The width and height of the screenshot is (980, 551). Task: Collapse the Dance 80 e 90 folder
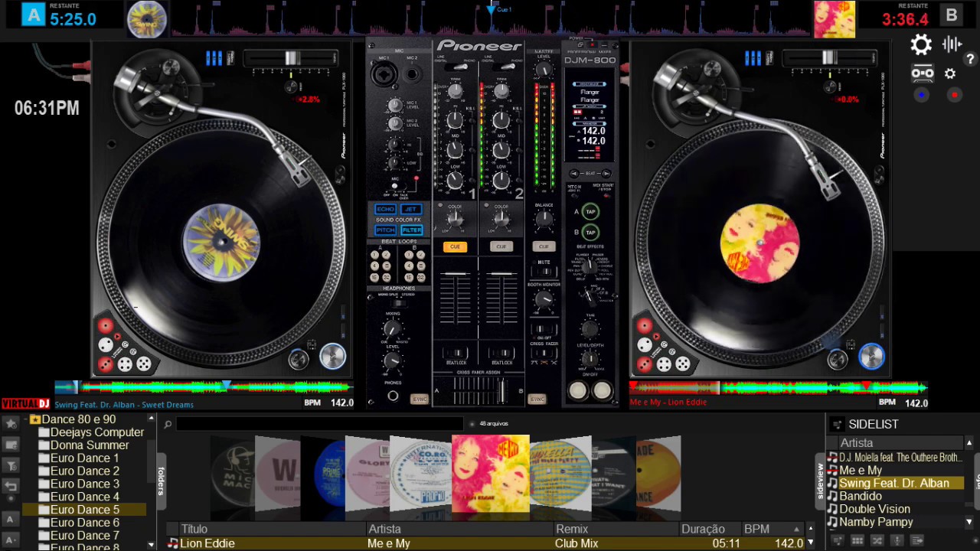pos(26,419)
